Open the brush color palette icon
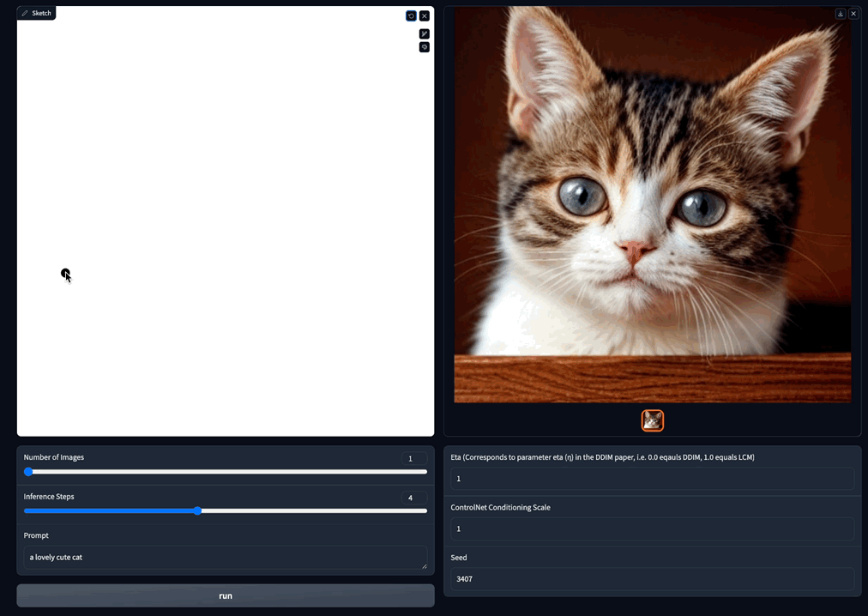This screenshot has height=616, width=868. [425, 47]
